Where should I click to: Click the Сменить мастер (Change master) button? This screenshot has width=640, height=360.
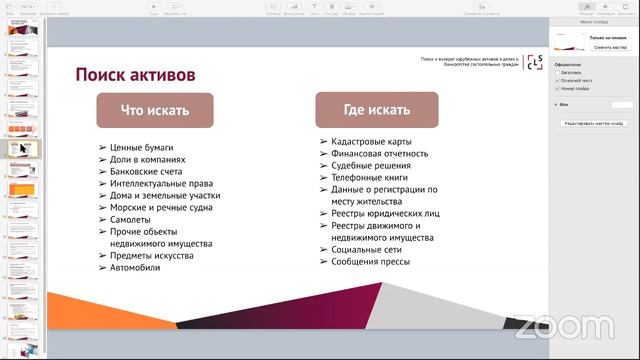(610, 47)
